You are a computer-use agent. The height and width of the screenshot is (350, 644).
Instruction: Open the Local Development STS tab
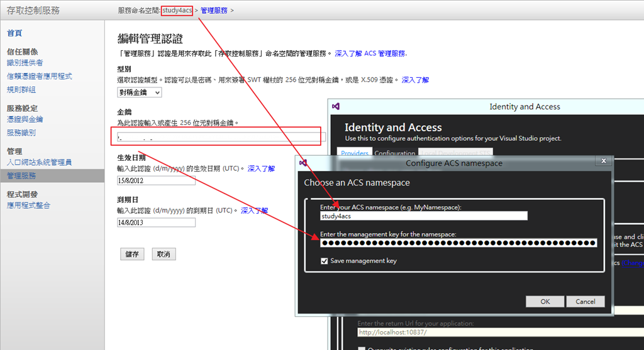point(455,153)
